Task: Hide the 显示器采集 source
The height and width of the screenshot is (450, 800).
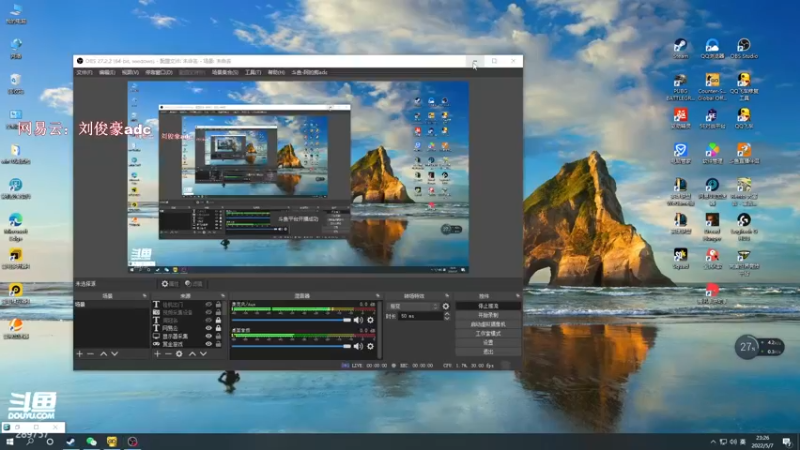Action: pyautogui.click(x=208, y=336)
